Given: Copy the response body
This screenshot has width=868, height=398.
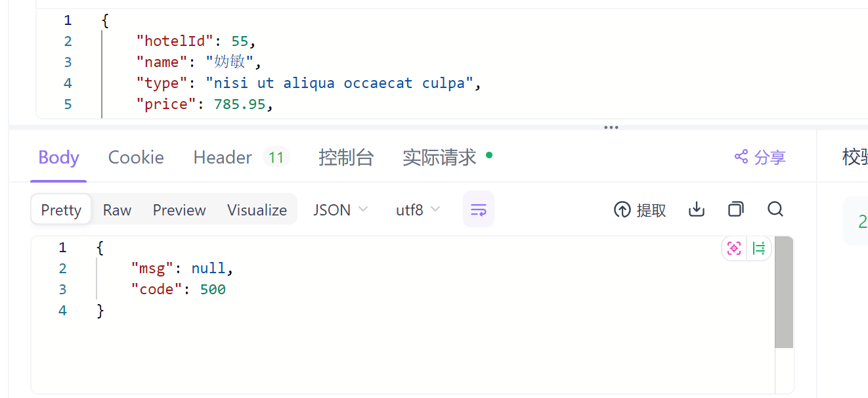Looking at the screenshot, I should [736, 210].
